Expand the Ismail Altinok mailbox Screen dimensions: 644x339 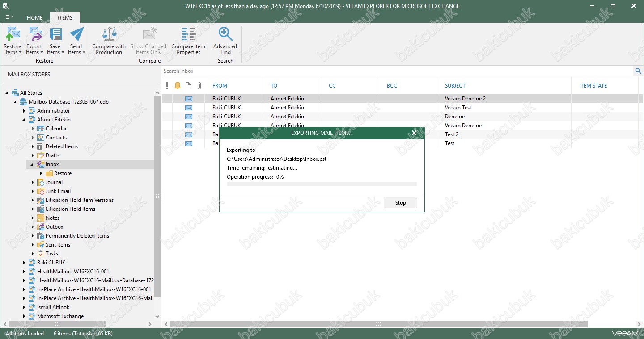(24, 307)
